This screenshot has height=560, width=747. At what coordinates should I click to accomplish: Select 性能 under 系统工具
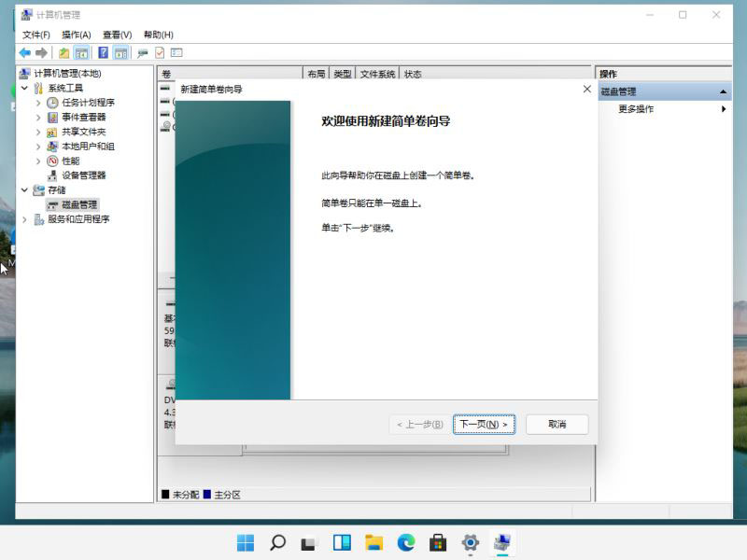[71, 161]
